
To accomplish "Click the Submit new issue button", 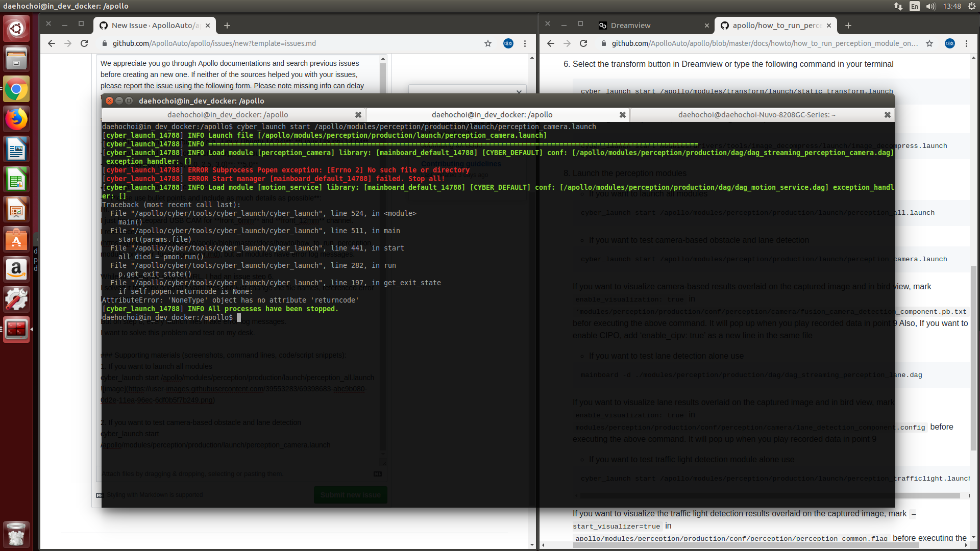I will click(351, 495).
